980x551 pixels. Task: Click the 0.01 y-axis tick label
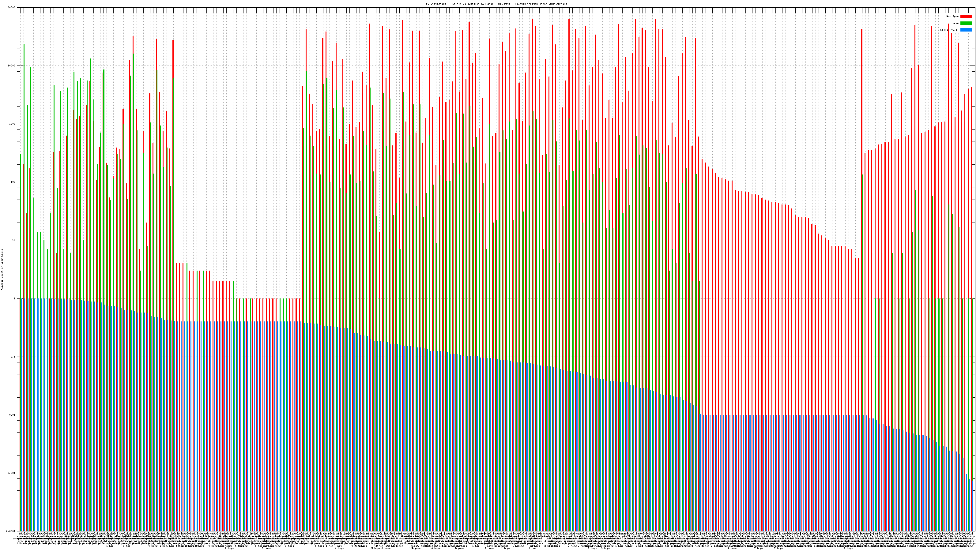tap(13, 415)
